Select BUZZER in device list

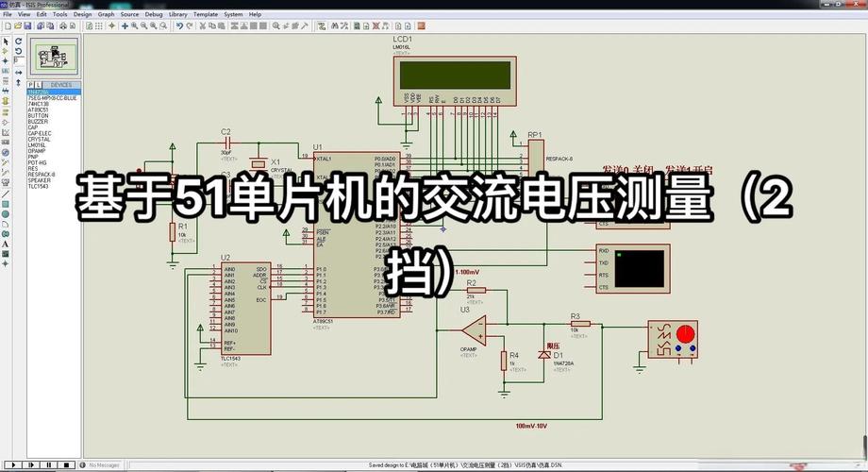tap(38, 122)
